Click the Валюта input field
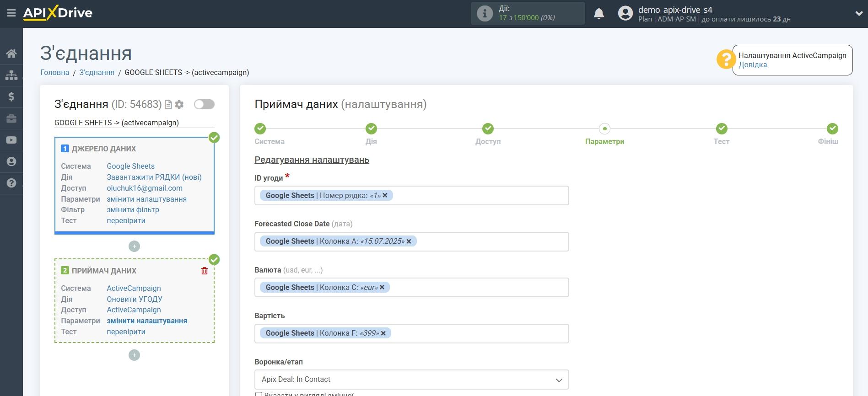This screenshot has width=868, height=396. (x=412, y=288)
